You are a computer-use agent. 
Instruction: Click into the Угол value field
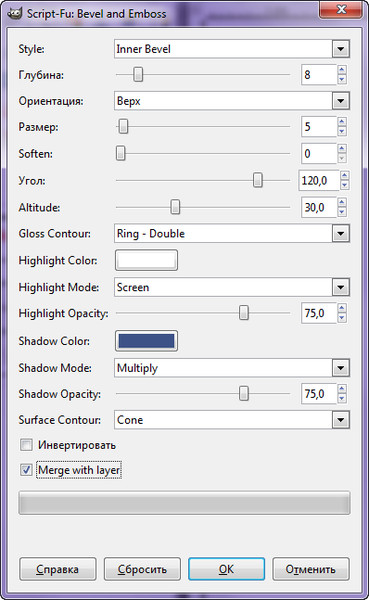pos(318,180)
